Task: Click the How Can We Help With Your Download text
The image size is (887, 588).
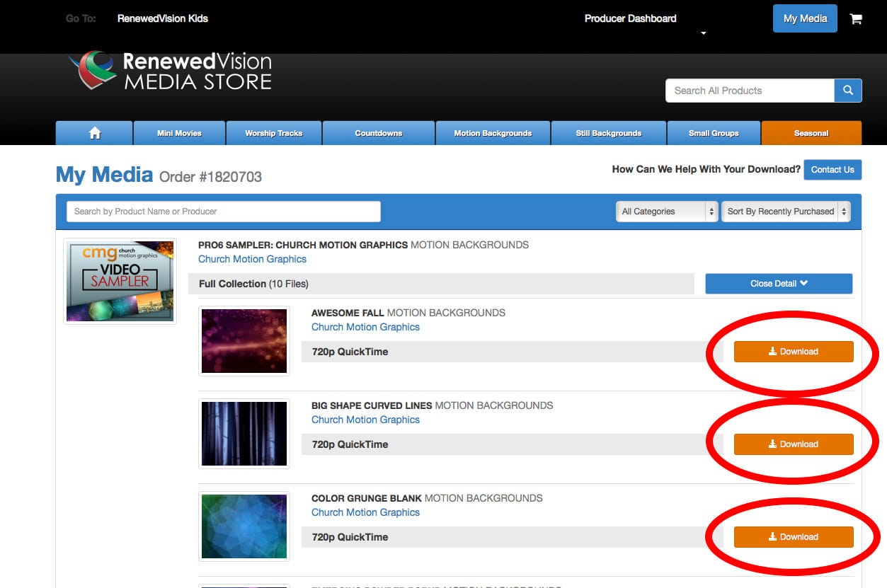Action: [x=706, y=170]
